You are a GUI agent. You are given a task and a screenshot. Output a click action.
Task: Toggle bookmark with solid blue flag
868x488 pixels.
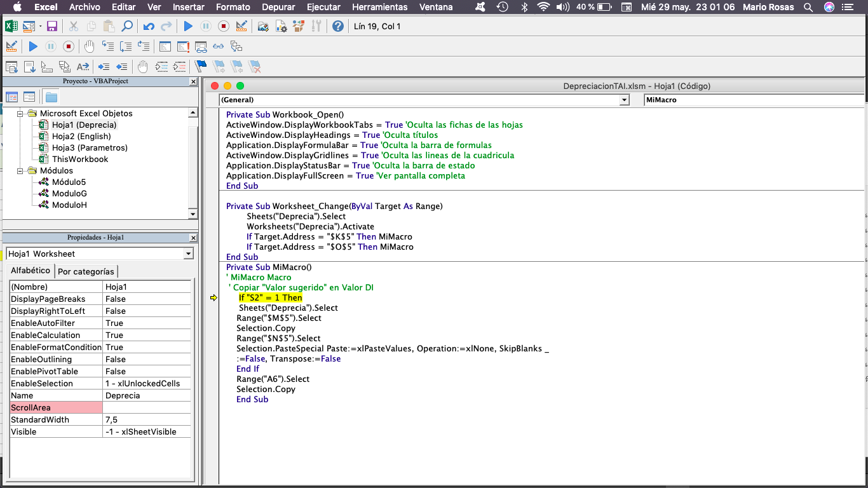click(201, 67)
